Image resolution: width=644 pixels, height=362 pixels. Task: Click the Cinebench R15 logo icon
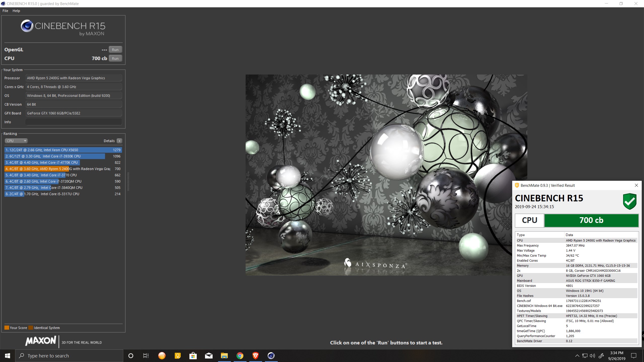pos(27,26)
